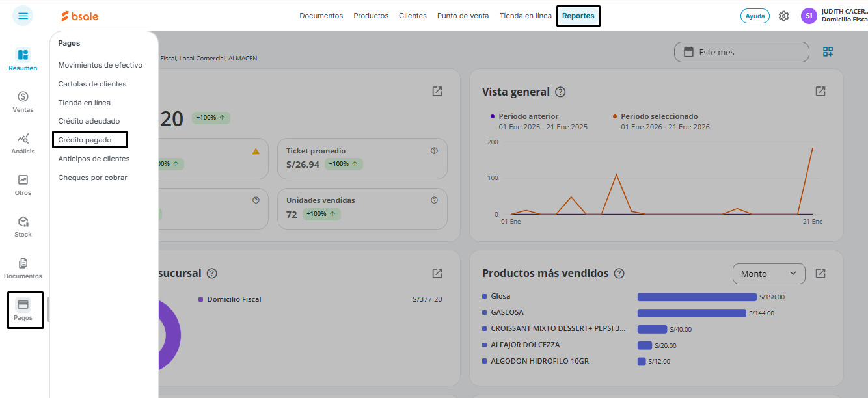868x398 pixels.
Task: Open Productos más vendidos external link icon
Action: click(x=821, y=273)
